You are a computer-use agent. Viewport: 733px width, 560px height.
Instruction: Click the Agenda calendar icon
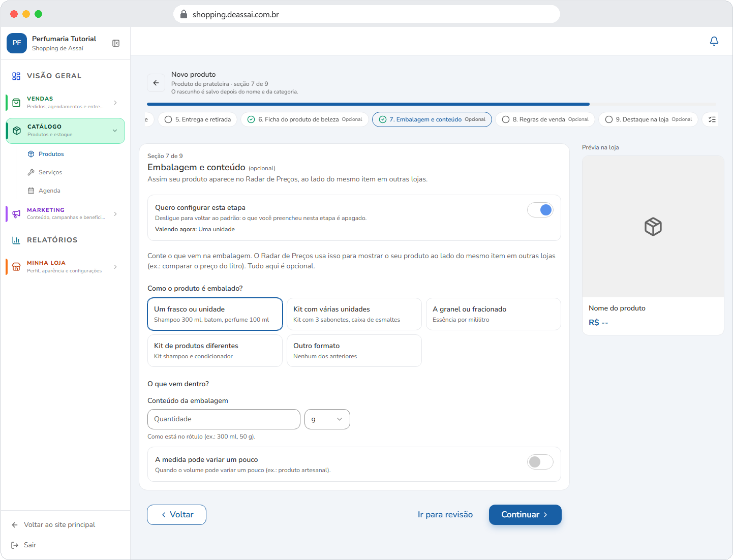[31, 191]
